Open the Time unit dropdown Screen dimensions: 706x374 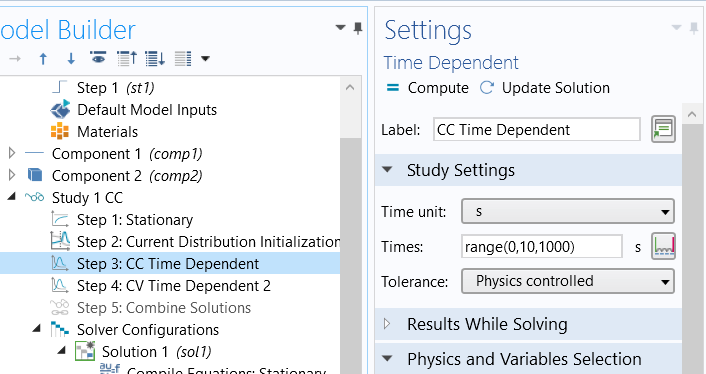568,212
